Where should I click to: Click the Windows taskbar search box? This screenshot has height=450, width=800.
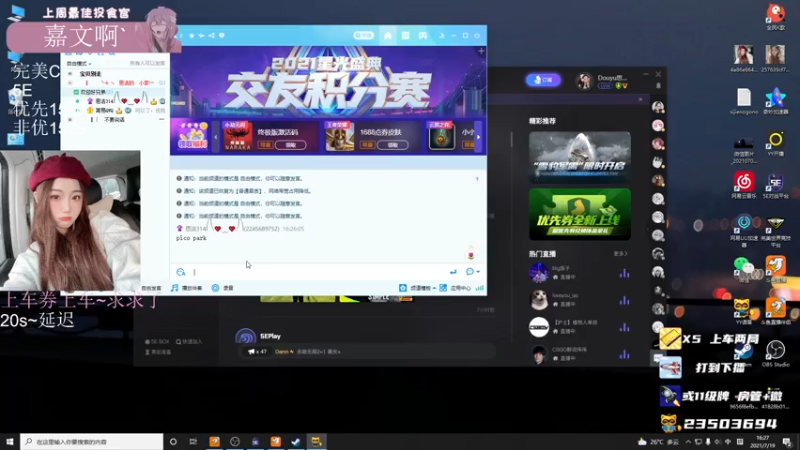click(x=92, y=441)
